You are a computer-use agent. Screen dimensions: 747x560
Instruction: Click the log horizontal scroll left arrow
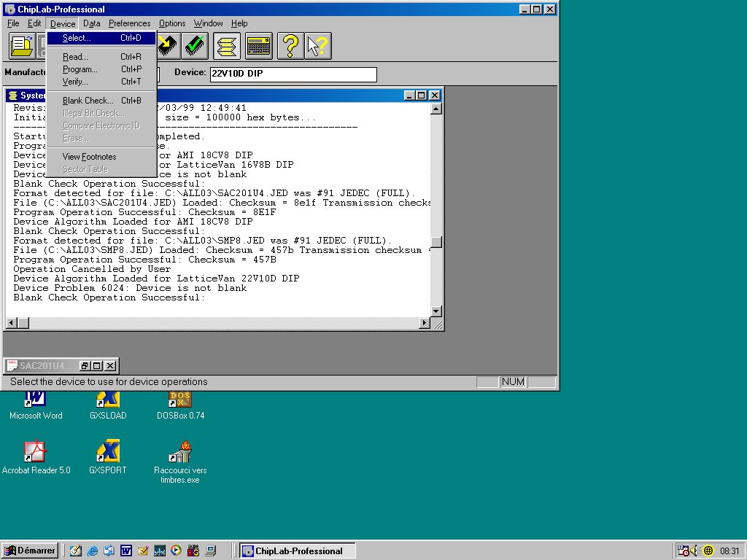[x=12, y=323]
